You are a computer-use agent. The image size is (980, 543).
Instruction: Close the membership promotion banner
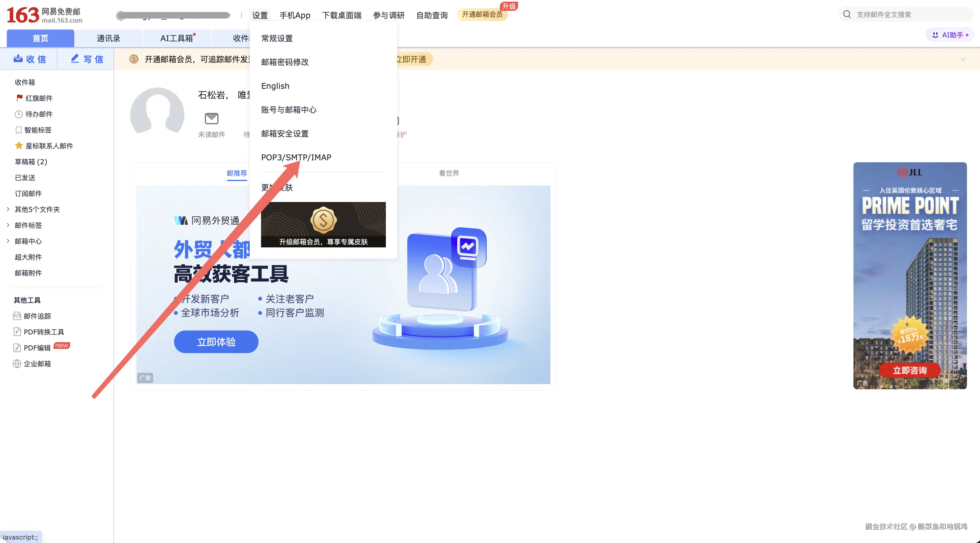[x=963, y=59]
